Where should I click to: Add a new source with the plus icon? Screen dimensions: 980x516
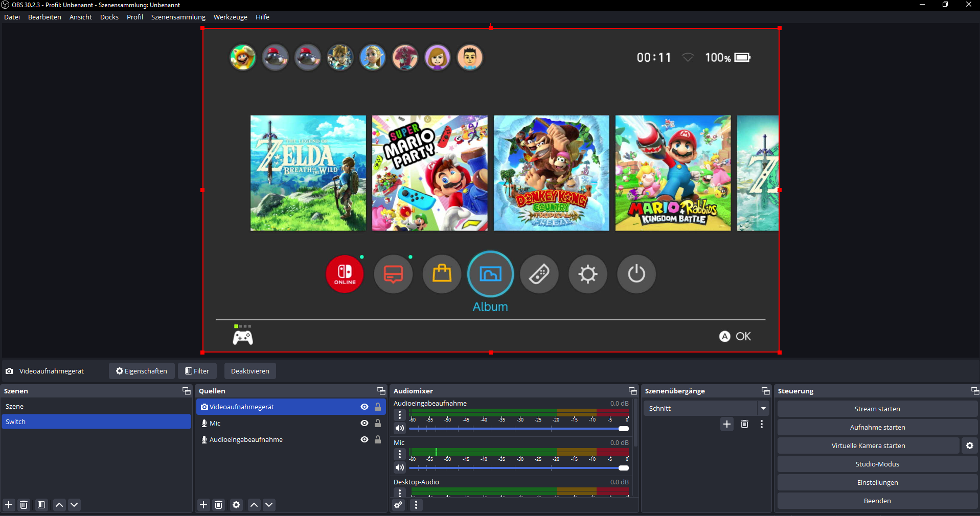[203, 505]
